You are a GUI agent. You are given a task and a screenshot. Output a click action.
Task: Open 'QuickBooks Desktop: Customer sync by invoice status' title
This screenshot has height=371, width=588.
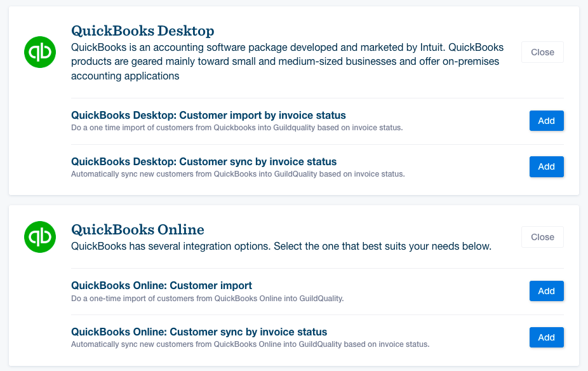pos(204,162)
